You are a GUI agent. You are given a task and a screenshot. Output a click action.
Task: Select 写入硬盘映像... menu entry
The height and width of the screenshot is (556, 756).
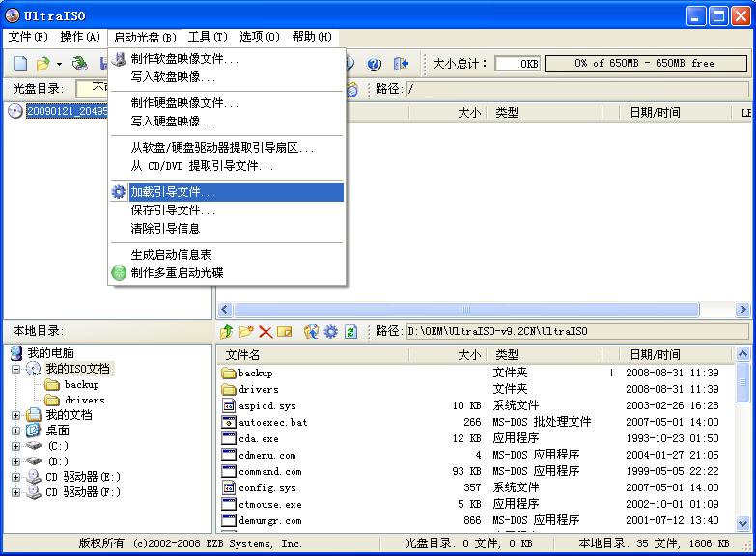[x=227, y=122]
